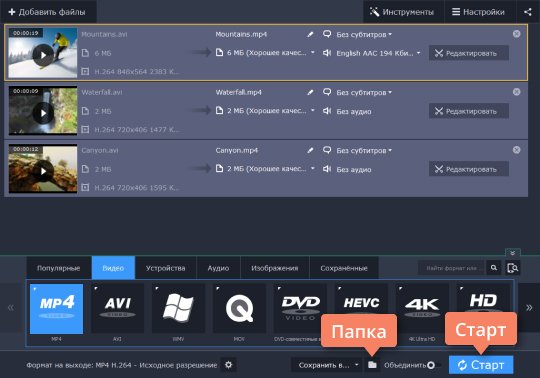Expand subtitles dropdown for Mountains.mp4
Viewport: 540px width, 378px height.
(x=364, y=34)
